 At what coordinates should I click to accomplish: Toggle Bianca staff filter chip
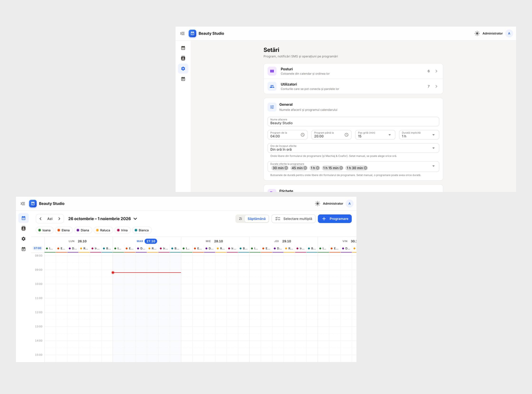tap(142, 230)
